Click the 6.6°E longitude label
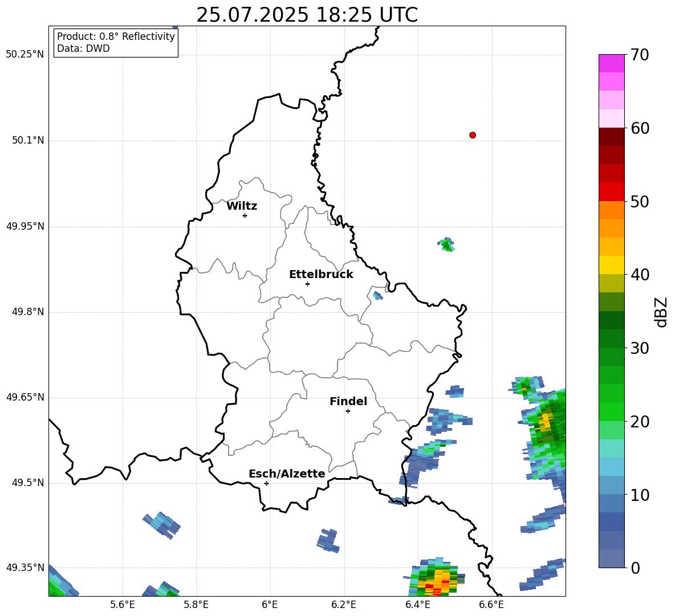 pyautogui.click(x=491, y=605)
